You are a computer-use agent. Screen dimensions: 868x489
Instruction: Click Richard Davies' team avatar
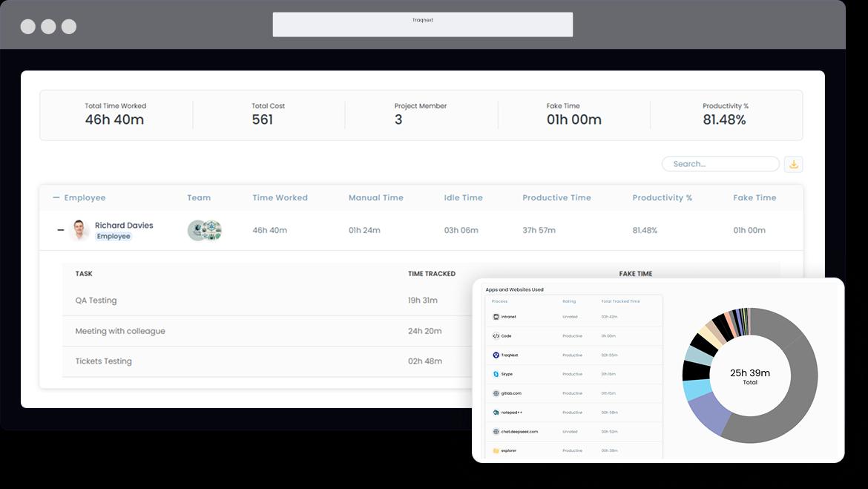(x=204, y=230)
